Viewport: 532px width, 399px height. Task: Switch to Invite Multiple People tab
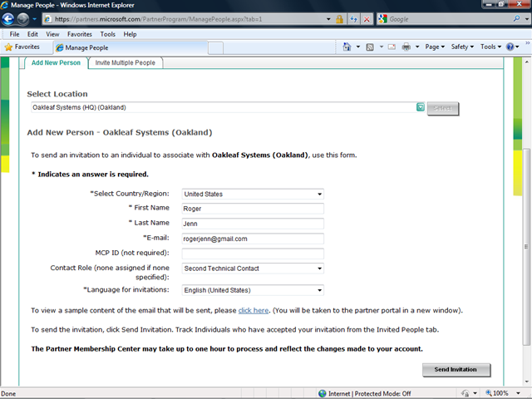pos(126,63)
